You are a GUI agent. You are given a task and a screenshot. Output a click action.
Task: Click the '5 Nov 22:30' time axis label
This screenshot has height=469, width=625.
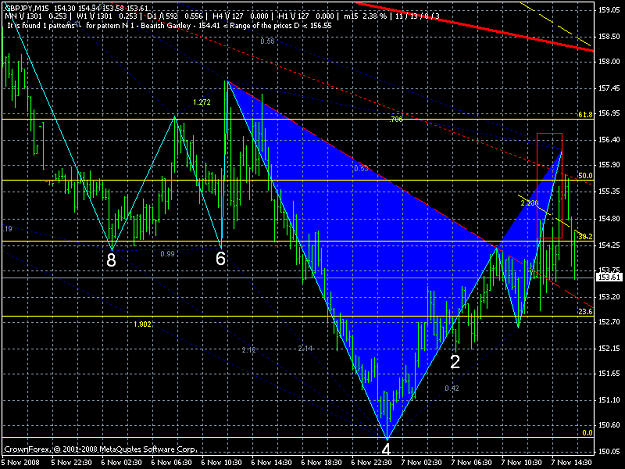click(x=71, y=462)
